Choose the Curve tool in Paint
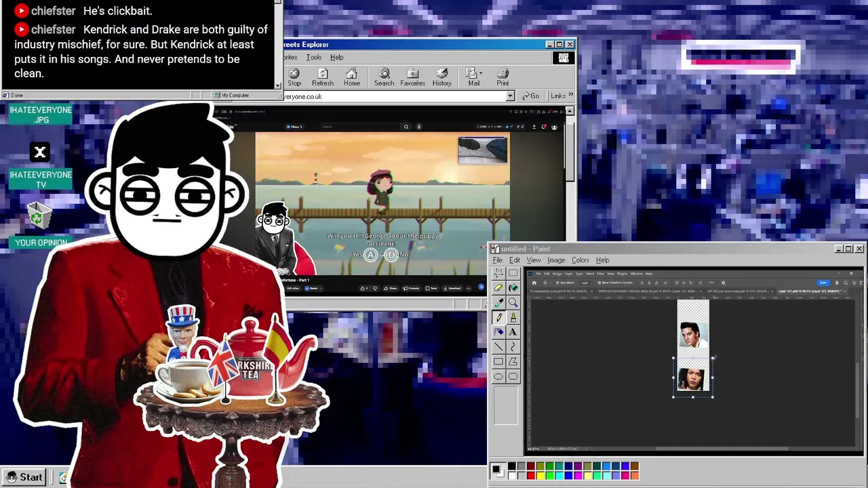 tap(513, 347)
